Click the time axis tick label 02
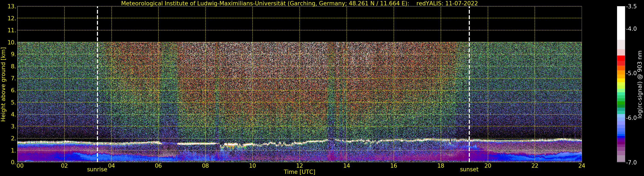The height and width of the screenshot is (176, 644). coord(64,166)
